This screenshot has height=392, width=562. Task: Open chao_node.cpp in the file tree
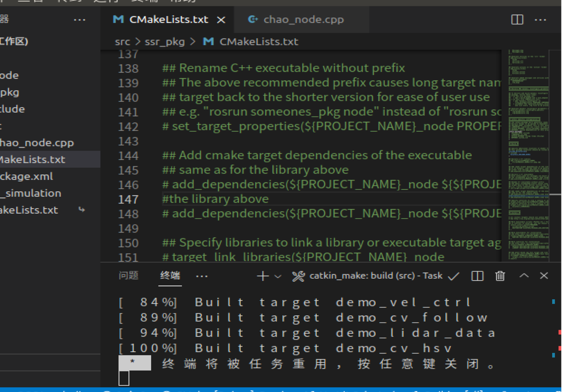[37, 143]
